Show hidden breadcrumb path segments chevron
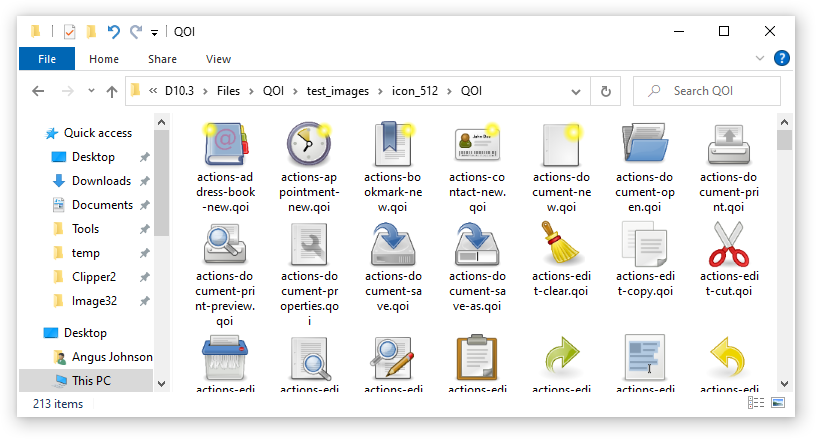 click(x=153, y=91)
